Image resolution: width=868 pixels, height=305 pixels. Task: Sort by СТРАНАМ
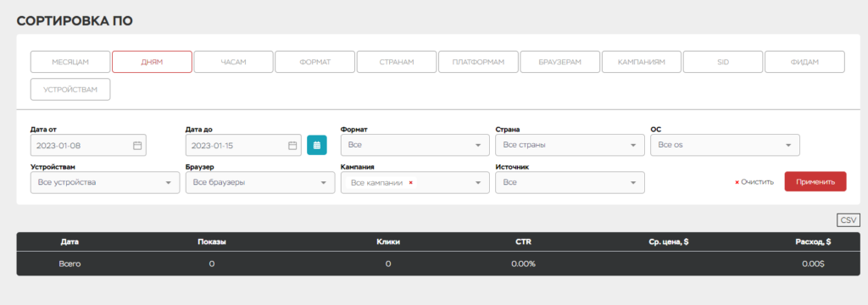click(397, 62)
